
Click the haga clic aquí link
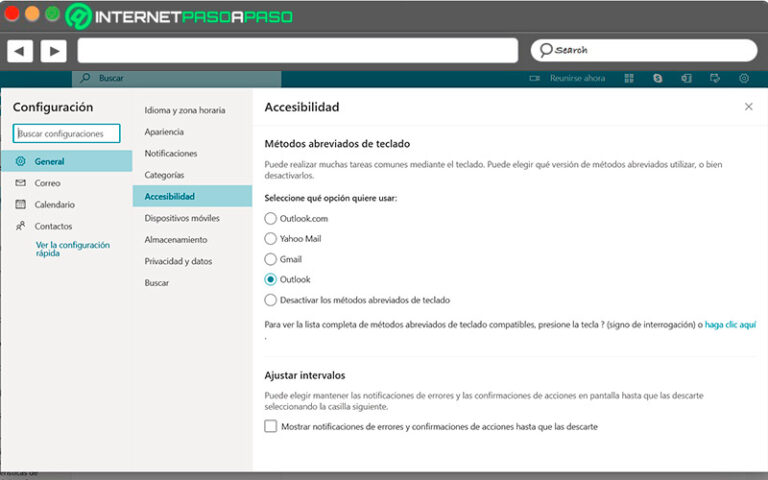730,325
